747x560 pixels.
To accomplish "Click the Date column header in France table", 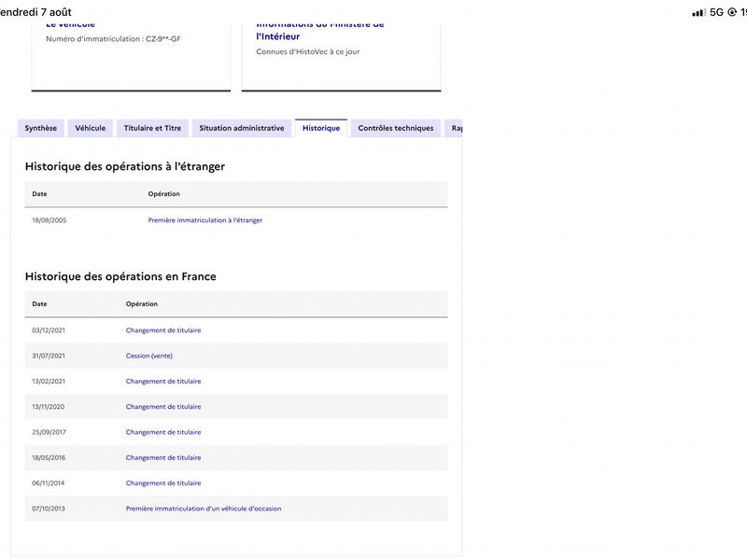I will tap(39, 304).
